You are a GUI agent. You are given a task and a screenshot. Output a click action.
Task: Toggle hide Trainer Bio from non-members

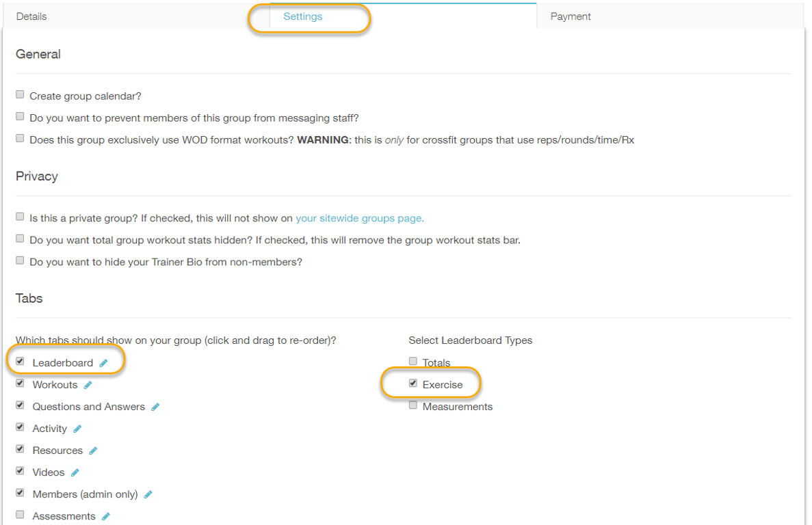[x=20, y=260]
